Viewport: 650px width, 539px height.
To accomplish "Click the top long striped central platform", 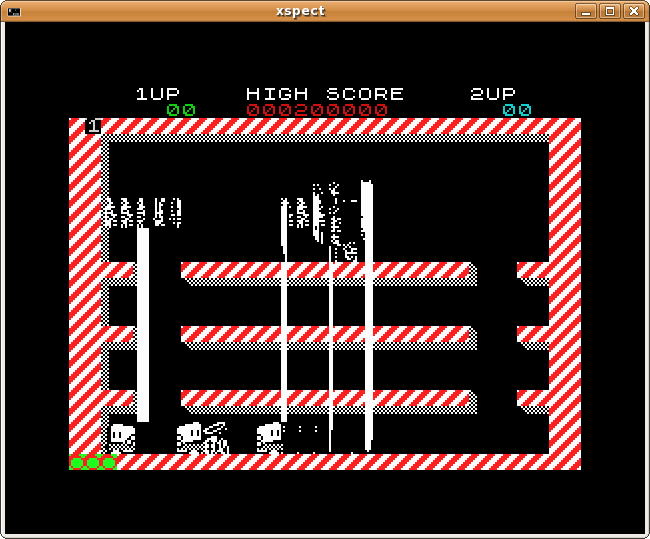I will [x=325, y=270].
